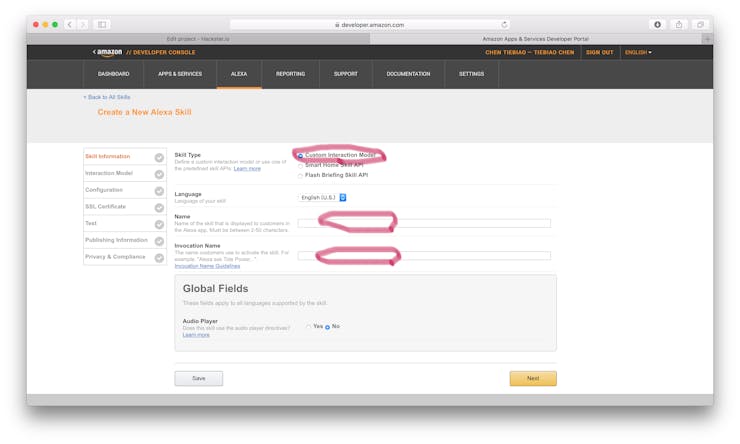Click the Developer Console header text
Screen dimensions: 740x444
coord(160,52)
